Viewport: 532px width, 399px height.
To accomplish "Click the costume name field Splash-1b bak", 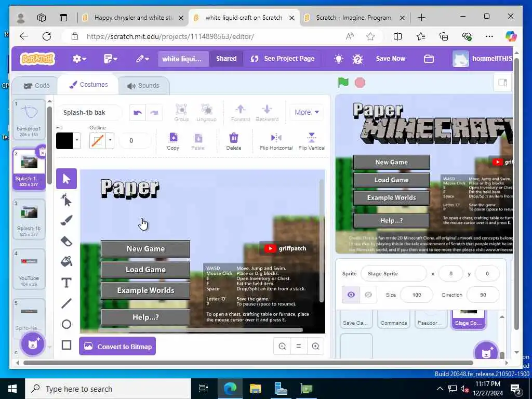I will coord(89,113).
